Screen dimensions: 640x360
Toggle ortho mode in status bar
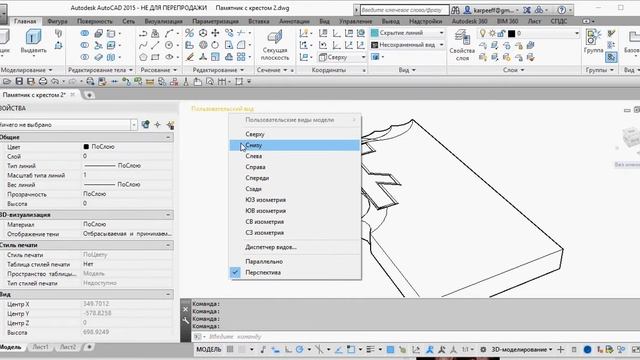pyautogui.click(x=288, y=349)
